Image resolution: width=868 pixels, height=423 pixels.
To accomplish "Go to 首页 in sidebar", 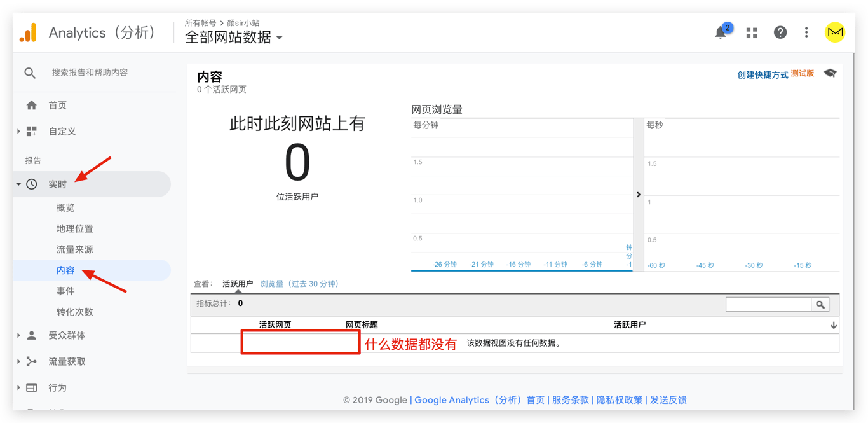I will click(58, 106).
